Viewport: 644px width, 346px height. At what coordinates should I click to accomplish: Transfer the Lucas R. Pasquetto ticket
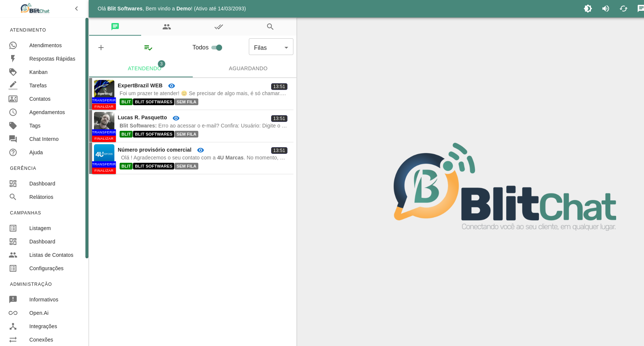pyautogui.click(x=104, y=132)
